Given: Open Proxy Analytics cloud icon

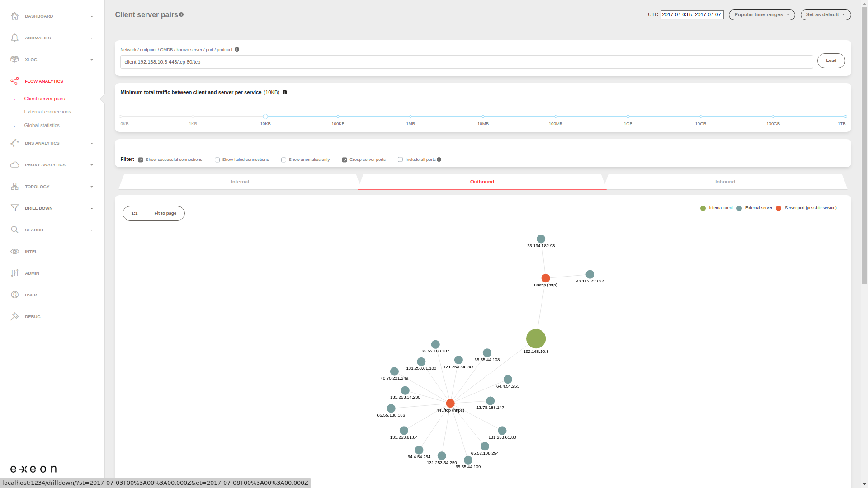Looking at the screenshot, I should pyautogui.click(x=14, y=165).
